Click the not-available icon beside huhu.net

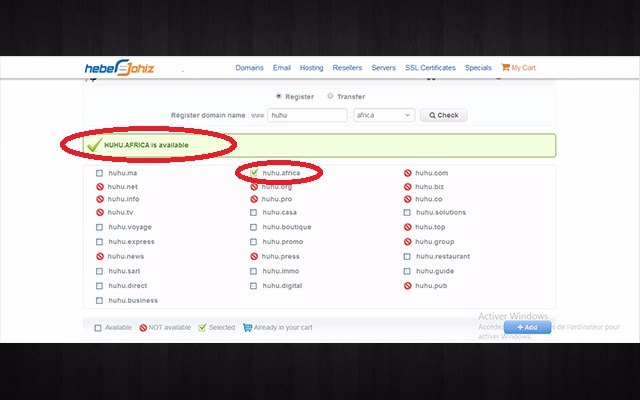pyautogui.click(x=99, y=186)
